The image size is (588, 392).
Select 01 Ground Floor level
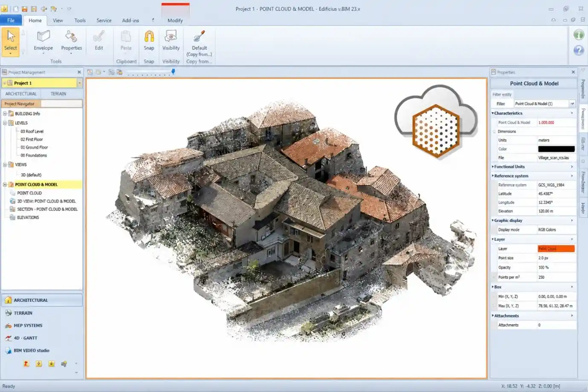pyautogui.click(x=34, y=147)
